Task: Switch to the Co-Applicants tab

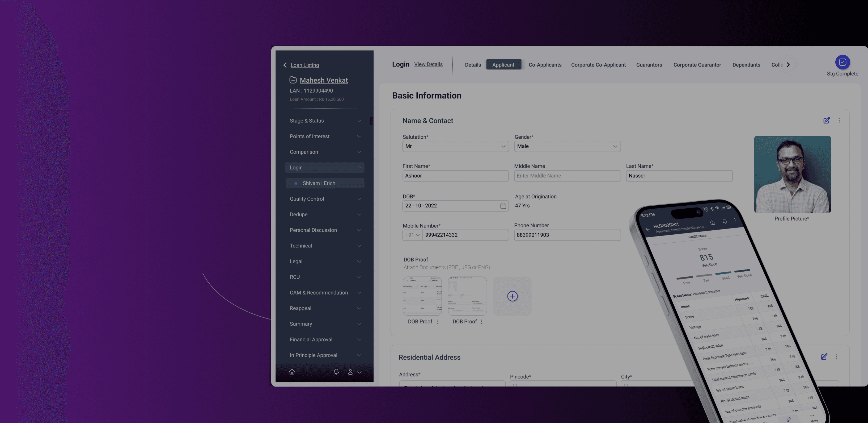Action: 545,65
